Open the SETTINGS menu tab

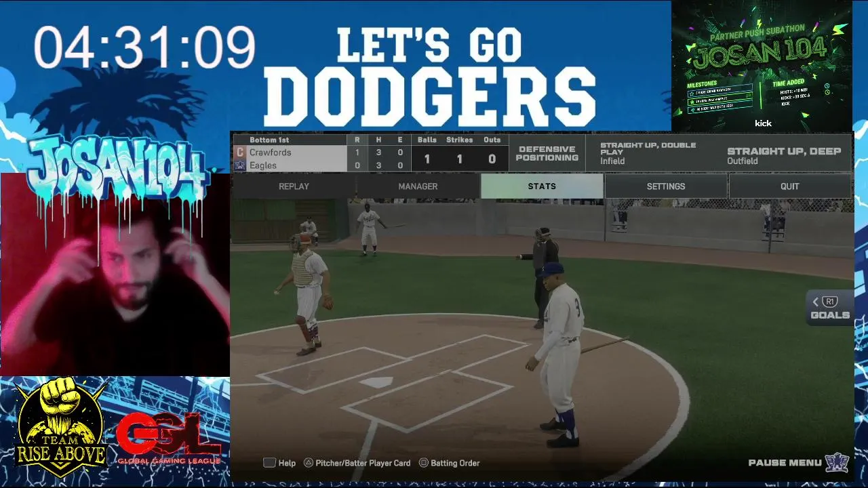pos(666,186)
